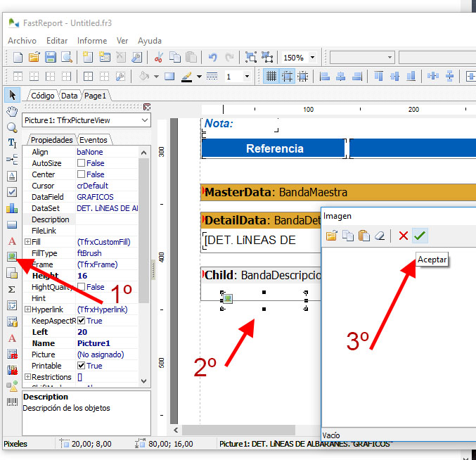Switch to the Código tab
Image resolution: width=476 pixels, height=460 pixels.
click(x=42, y=96)
